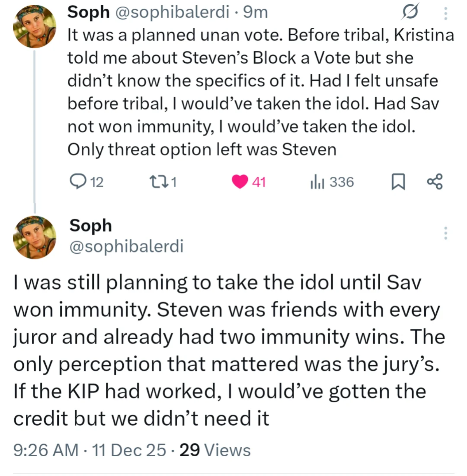Open the @sophibalerdi handle under the main tweet's name
Viewport: 467px width, 476px height.
pos(126,246)
